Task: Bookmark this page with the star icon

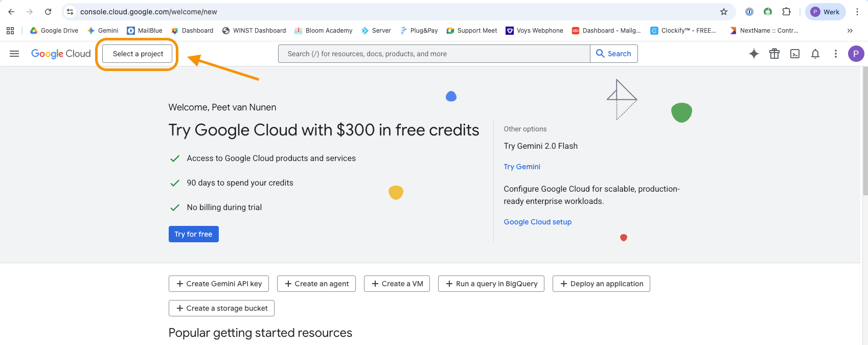Action: pyautogui.click(x=724, y=12)
